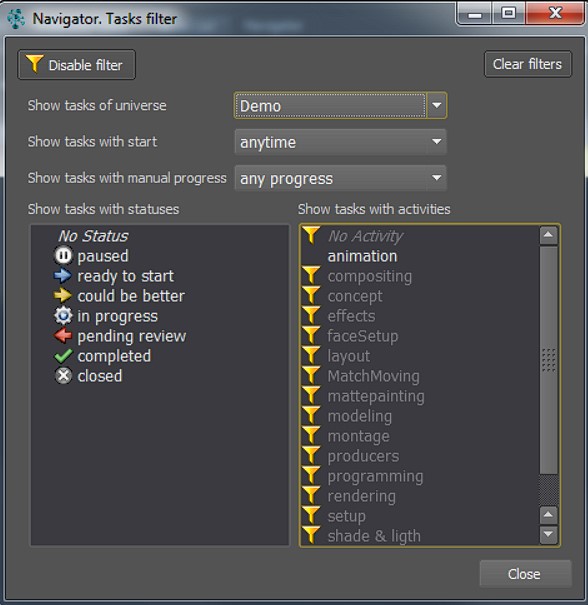588x605 pixels.
Task: Select the rendering activity item
Action: 362,496
